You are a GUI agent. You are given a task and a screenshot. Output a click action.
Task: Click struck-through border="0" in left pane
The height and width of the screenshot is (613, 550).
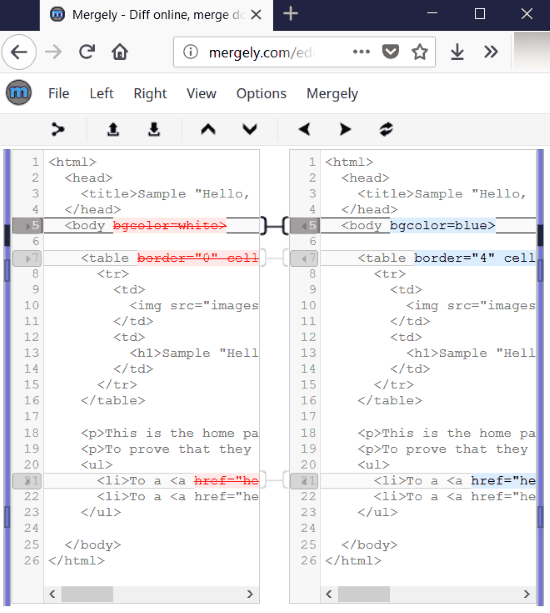177,258
